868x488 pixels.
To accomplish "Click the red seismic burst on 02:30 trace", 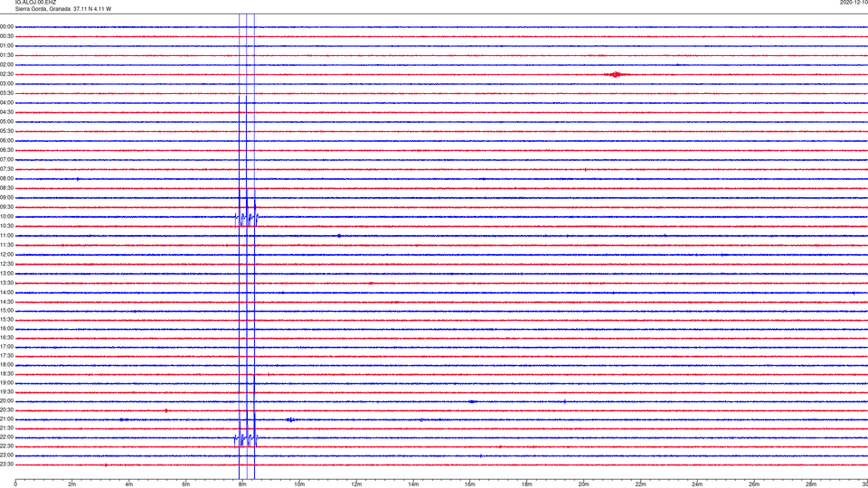I will pos(616,74).
